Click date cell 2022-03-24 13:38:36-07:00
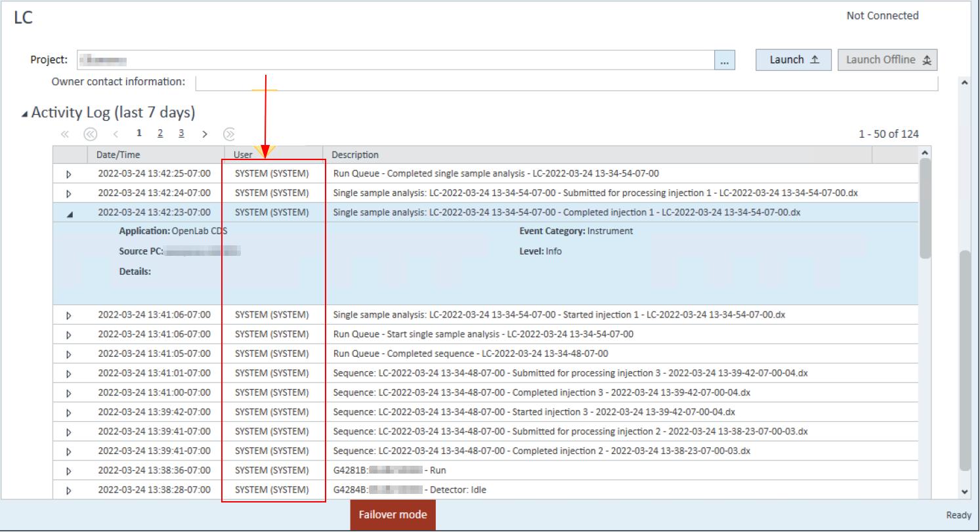This screenshot has height=532, width=980. click(x=154, y=470)
